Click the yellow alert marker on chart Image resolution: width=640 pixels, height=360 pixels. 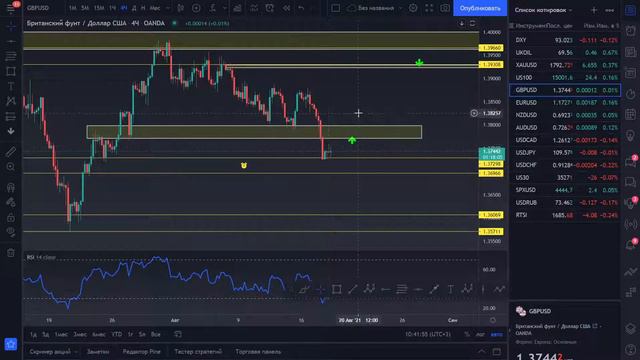tap(244, 165)
